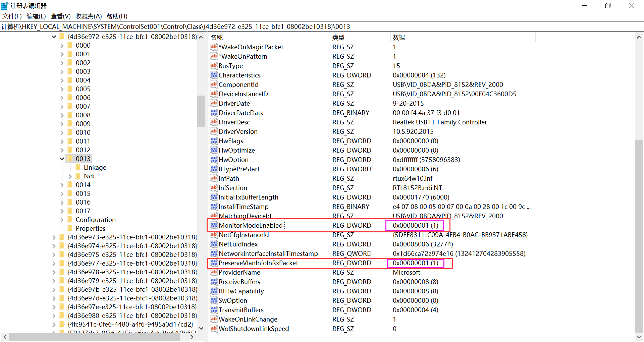This screenshot has width=644, height=342.
Task: Select the {4fc9541c-0fe6-4480-a4f6-9495a0d17cd2} key
Action: tap(130, 324)
